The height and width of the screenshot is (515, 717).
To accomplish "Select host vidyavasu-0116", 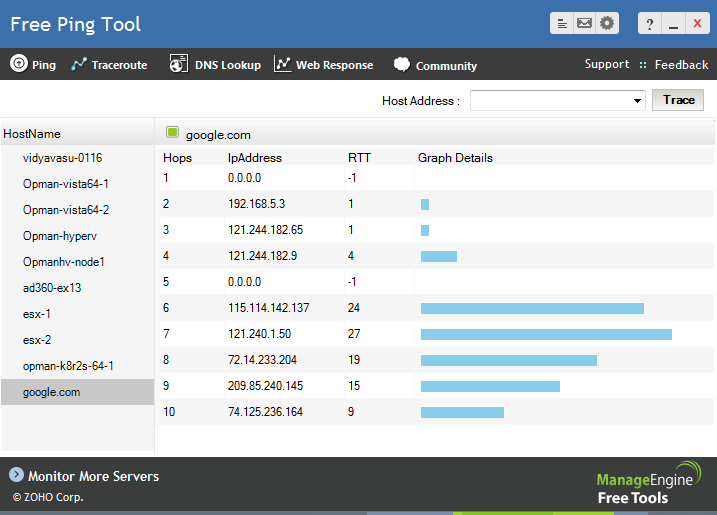I will click(63, 158).
